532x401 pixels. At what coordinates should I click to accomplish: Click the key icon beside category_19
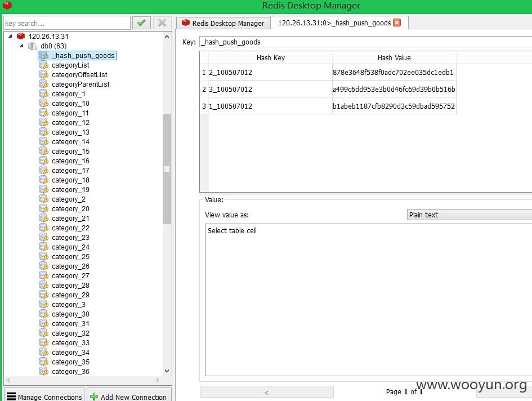click(44, 189)
